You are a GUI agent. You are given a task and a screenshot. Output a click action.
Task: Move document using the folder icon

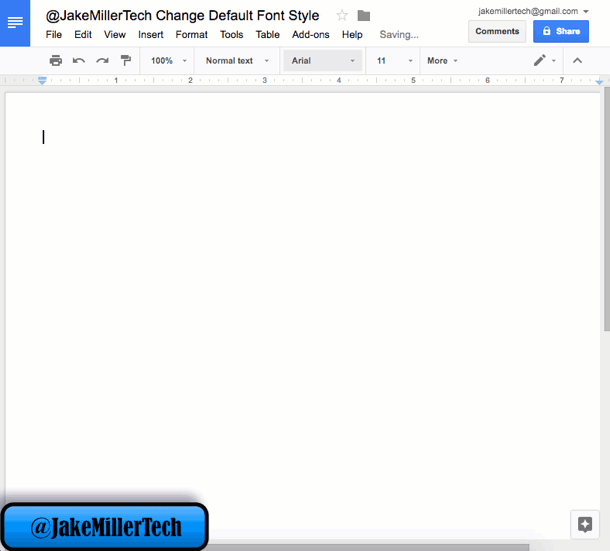tap(364, 16)
